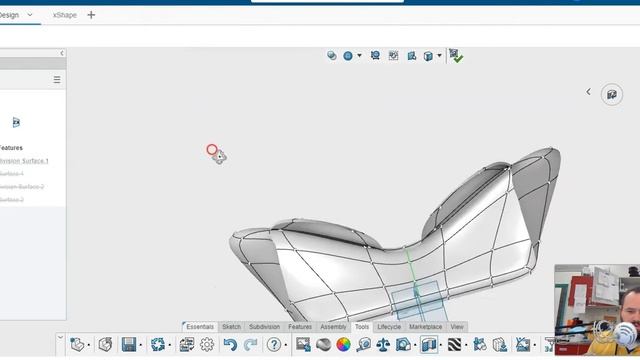Click the round 3D compass button at right
Screen dimensions: 640x360
[x=611, y=95]
